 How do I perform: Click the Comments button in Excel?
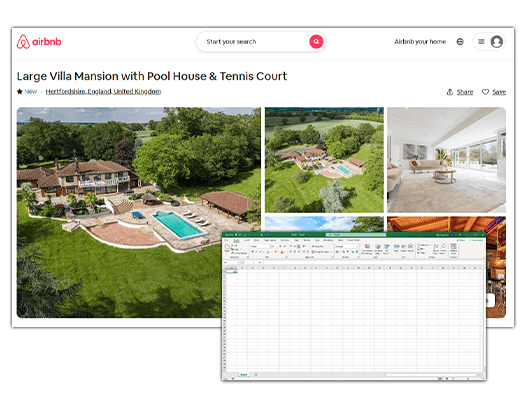pyautogui.click(x=476, y=240)
